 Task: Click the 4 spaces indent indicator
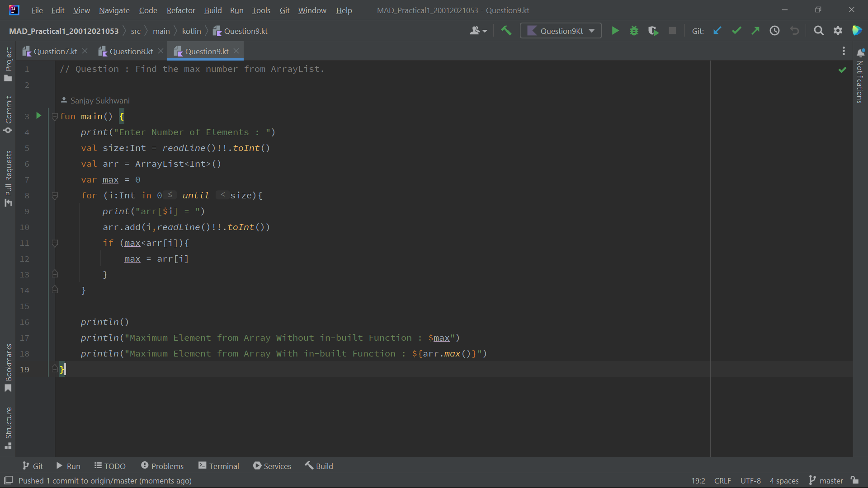(784, 480)
